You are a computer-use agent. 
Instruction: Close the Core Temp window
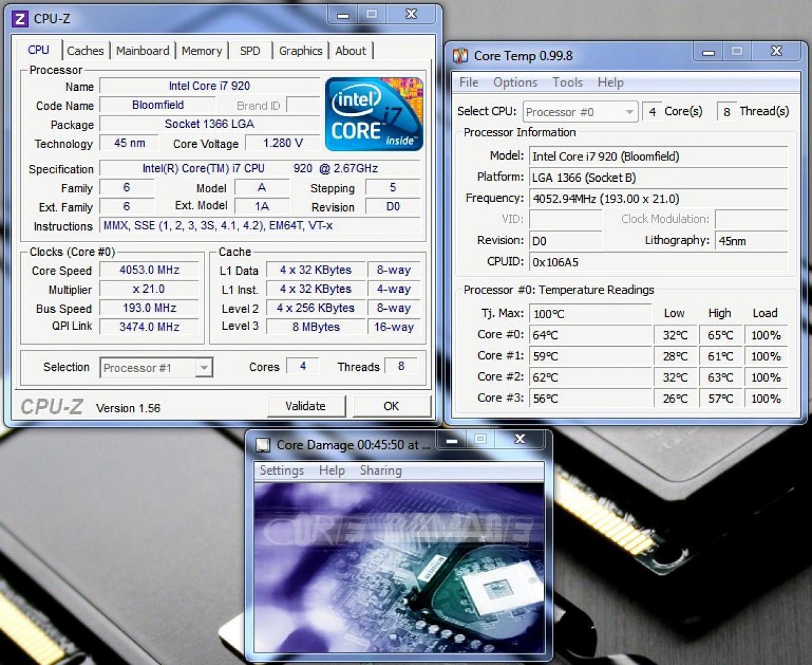(776, 51)
